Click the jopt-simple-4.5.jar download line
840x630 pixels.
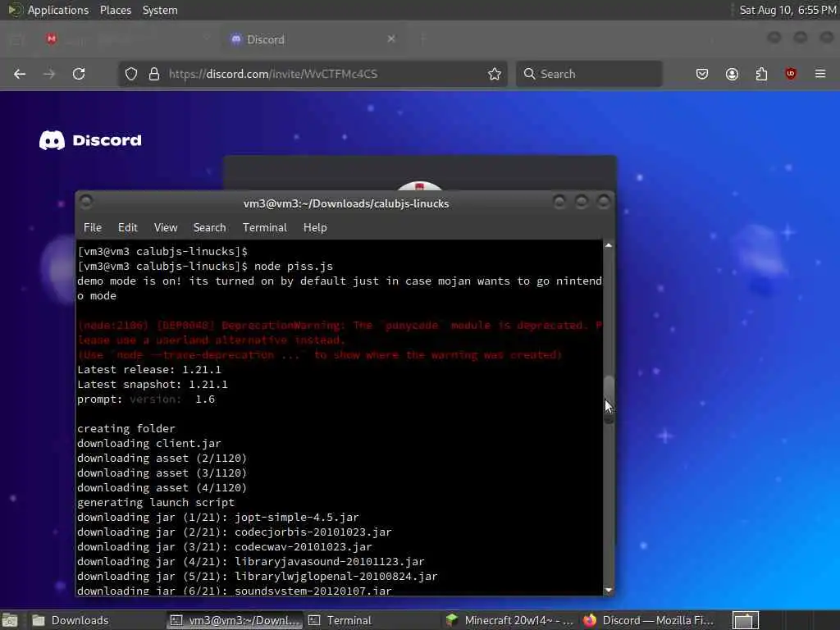(x=217, y=518)
